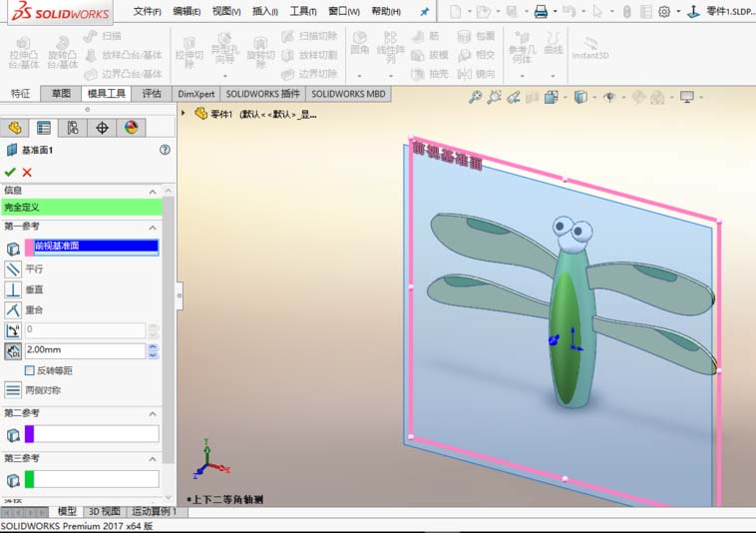Open help for 基准面1 property panel
Image resolution: width=756 pixels, height=533 pixels.
[x=165, y=150]
